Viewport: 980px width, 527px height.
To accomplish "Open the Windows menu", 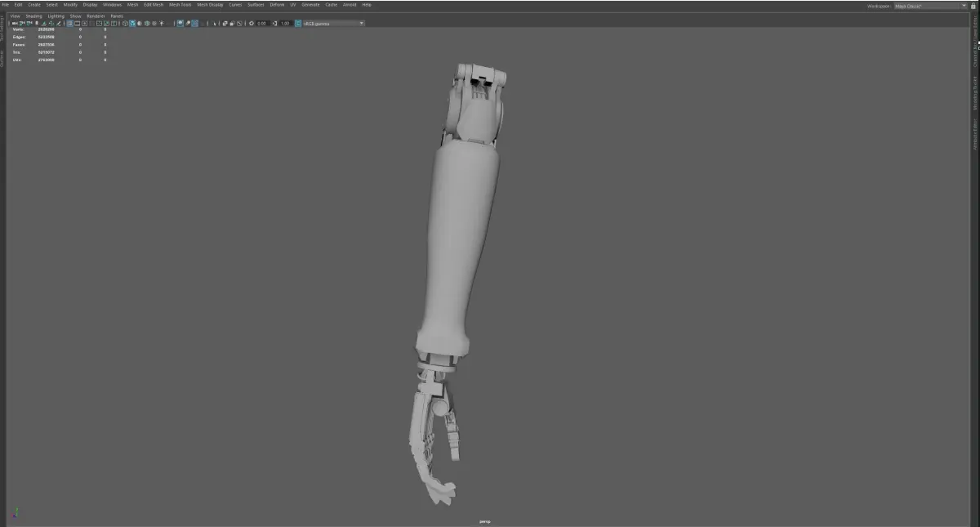I will pos(112,5).
